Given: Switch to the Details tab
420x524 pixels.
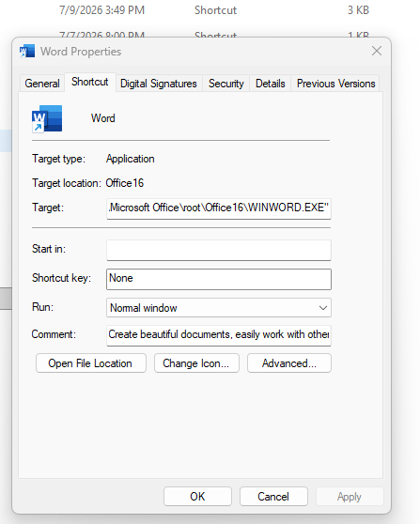Looking at the screenshot, I should [x=271, y=84].
